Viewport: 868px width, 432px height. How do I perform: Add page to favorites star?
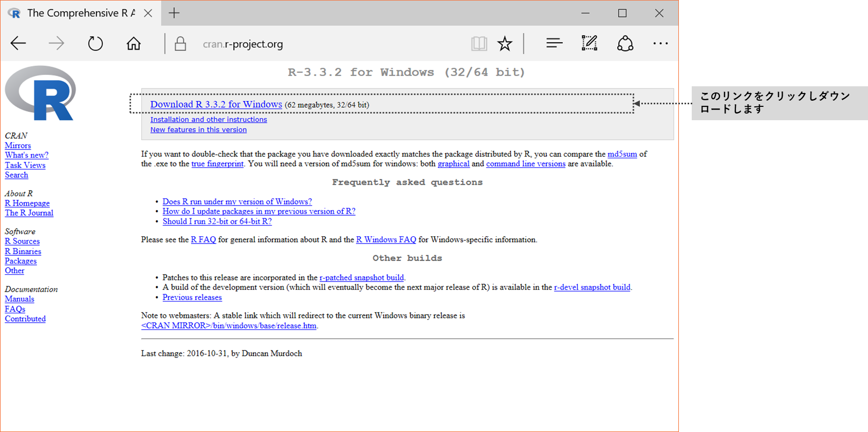coord(505,44)
